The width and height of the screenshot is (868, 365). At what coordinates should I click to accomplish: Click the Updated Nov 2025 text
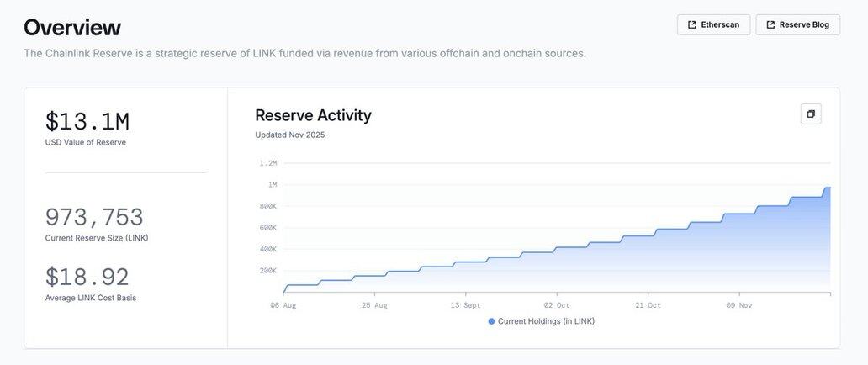(289, 135)
